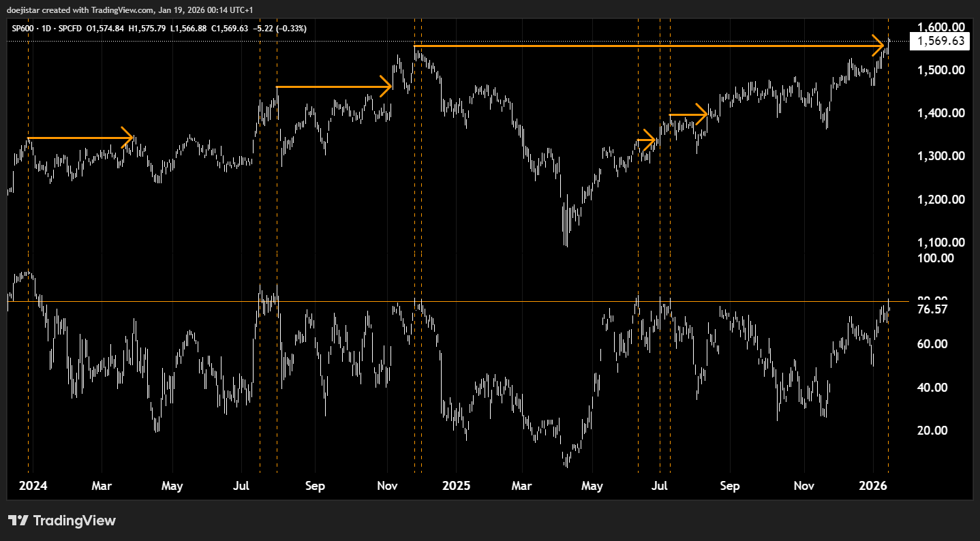980x541 pixels.
Task: Click the 2025 label on the time axis
Action: click(456, 486)
